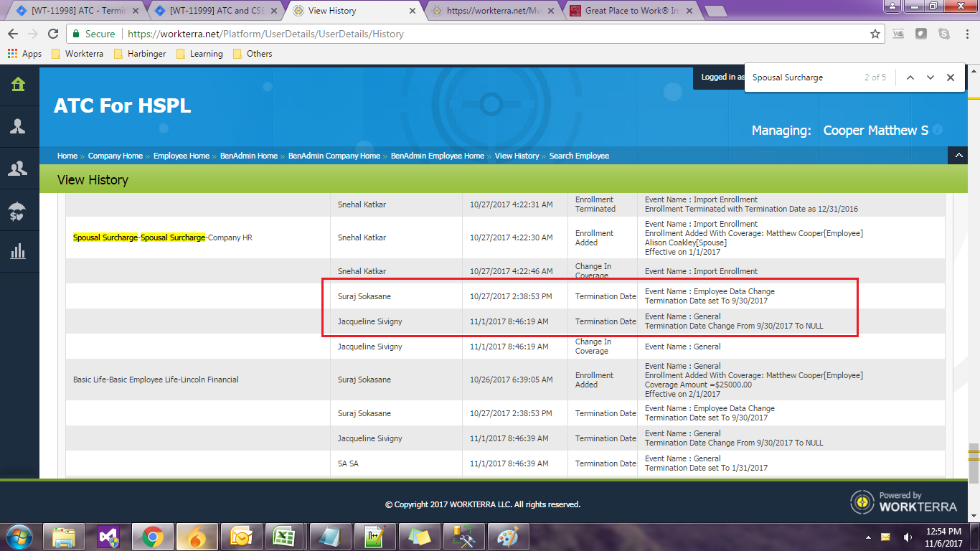Open the group users sidebar icon

(18, 169)
